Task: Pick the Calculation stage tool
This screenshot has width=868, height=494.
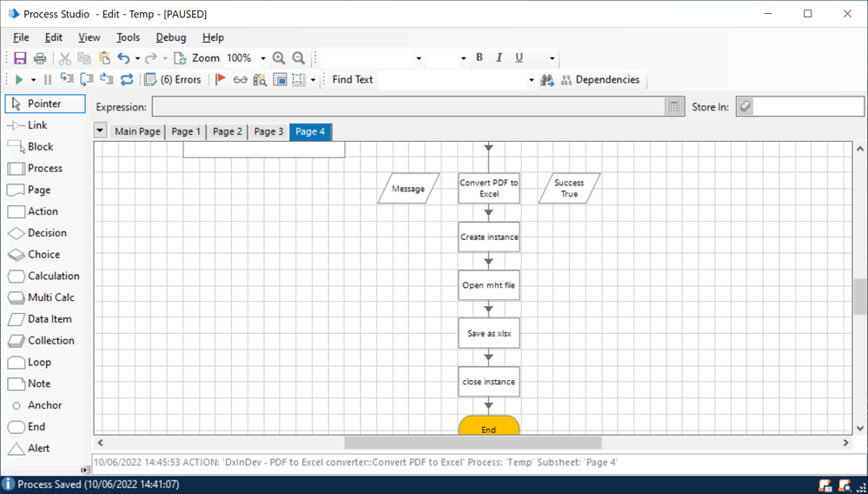Action: click(x=45, y=276)
